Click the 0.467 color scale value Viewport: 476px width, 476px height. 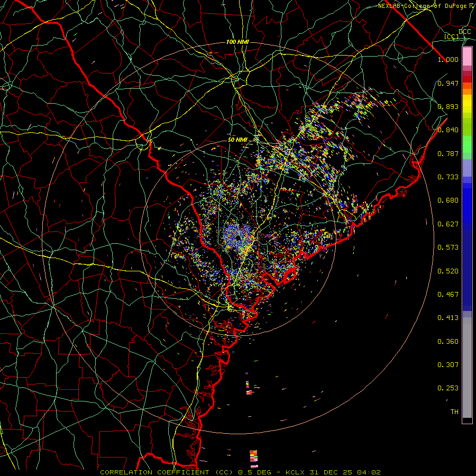(448, 295)
